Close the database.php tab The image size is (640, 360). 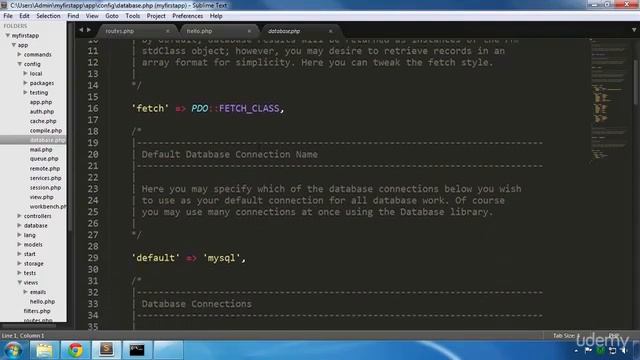tap(330, 31)
